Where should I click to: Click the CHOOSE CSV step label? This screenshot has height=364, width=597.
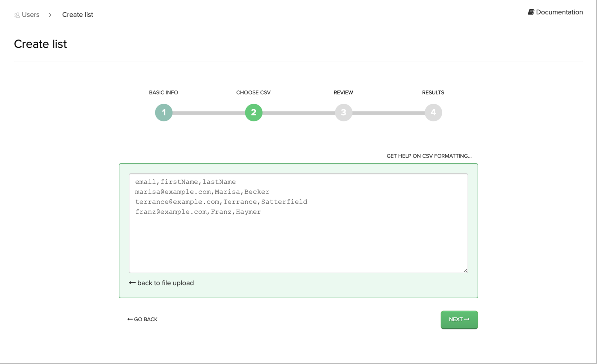point(253,92)
